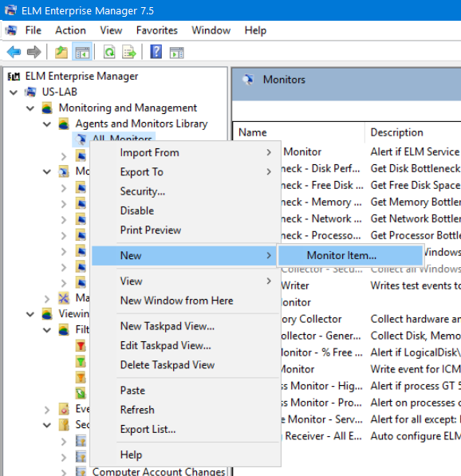Click the Forward arrow toolbar icon

coord(33,52)
